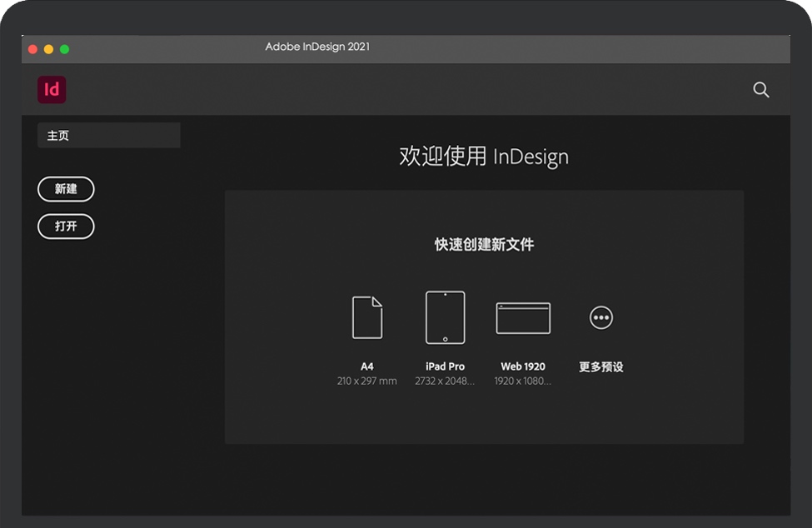Click the 更多预设 text label
812x528 pixels.
[600, 366]
